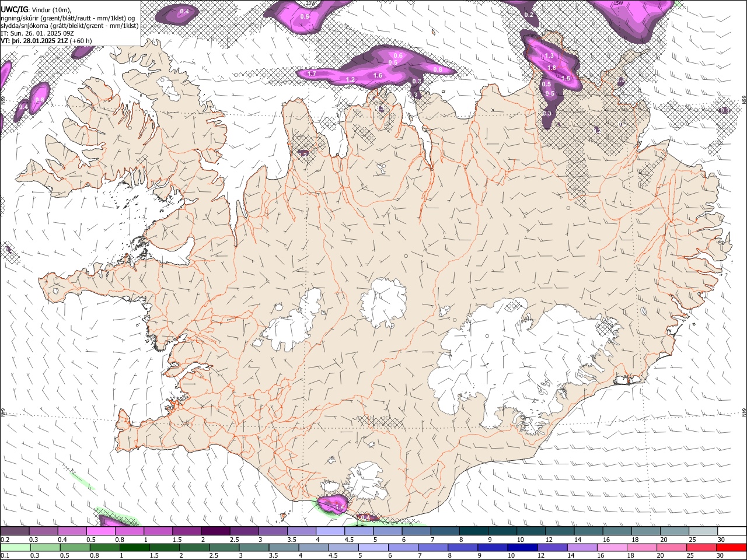
Task: Click the 0.8 snowfall value on the map
Action: click(x=437, y=69)
